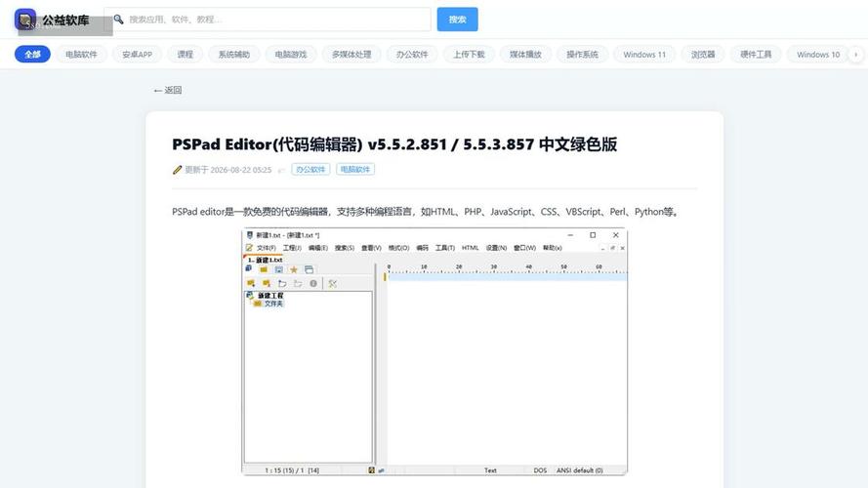Select the 1. 新建1.txt document tab

click(264, 260)
